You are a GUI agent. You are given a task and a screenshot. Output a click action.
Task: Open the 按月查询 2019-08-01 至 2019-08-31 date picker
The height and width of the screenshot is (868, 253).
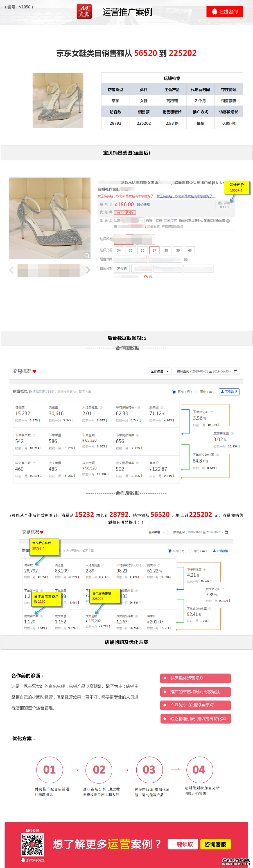point(200,532)
